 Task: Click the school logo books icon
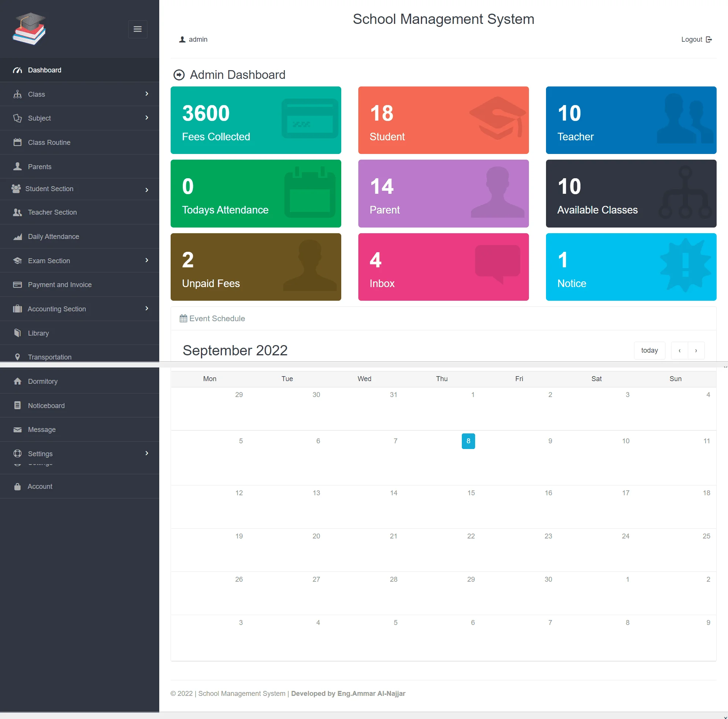pyautogui.click(x=29, y=29)
